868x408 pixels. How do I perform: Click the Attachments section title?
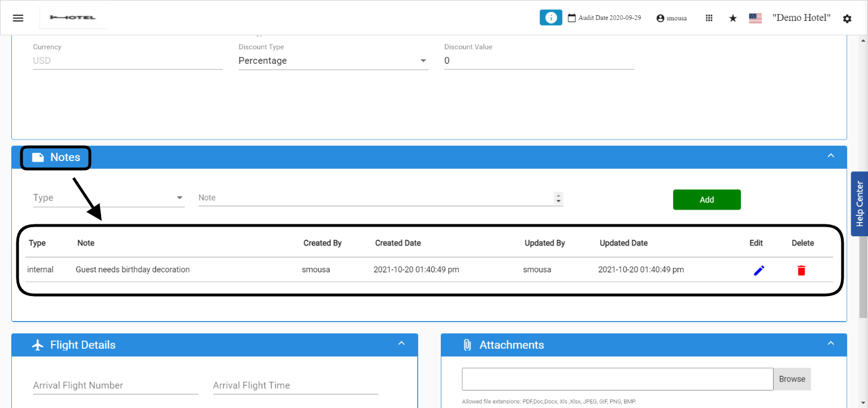pyautogui.click(x=511, y=345)
